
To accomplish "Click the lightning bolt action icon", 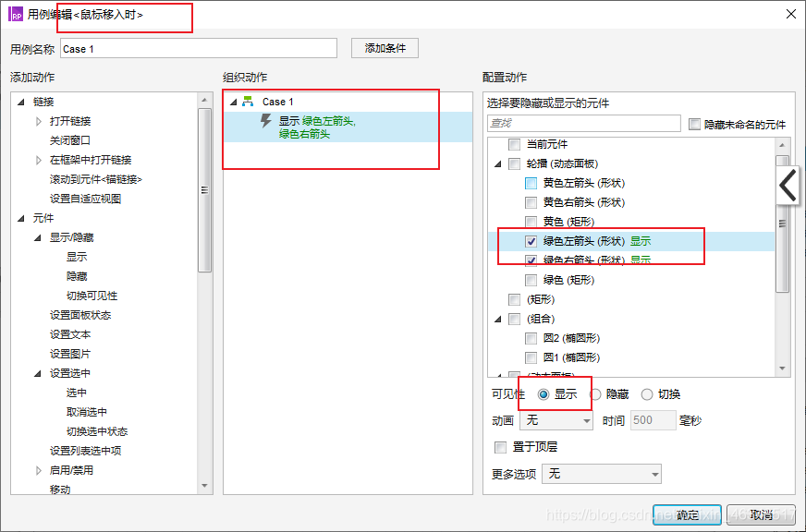I will pyautogui.click(x=266, y=121).
